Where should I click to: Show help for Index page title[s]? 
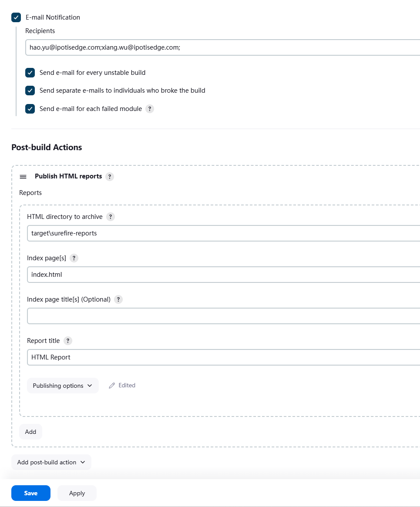118,299
